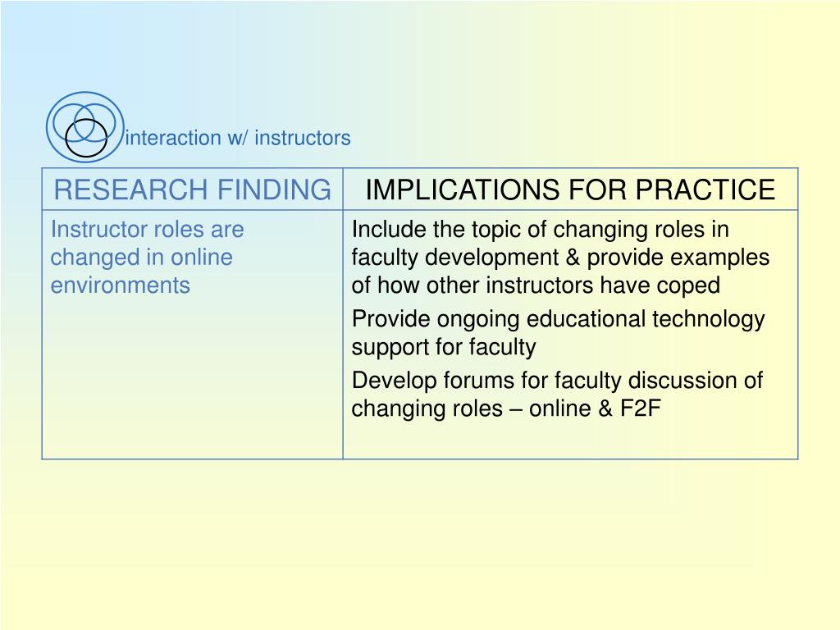This screenshot has height=630, width=840.
Task: Click the upper-left small circle in diagram
Action: click(74, 121)
